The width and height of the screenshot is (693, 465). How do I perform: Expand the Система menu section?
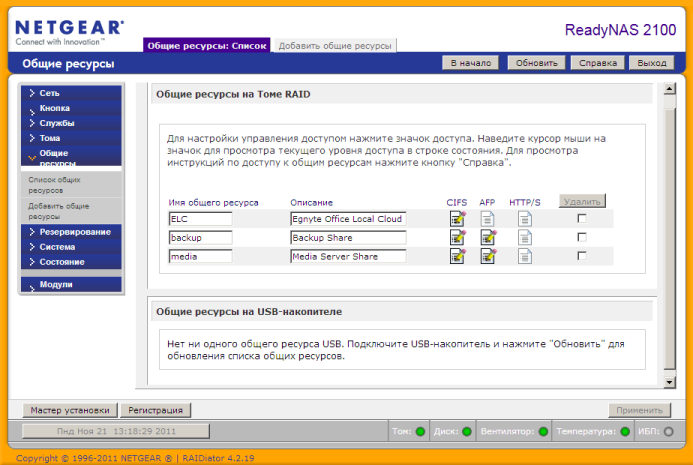point(71,247)
